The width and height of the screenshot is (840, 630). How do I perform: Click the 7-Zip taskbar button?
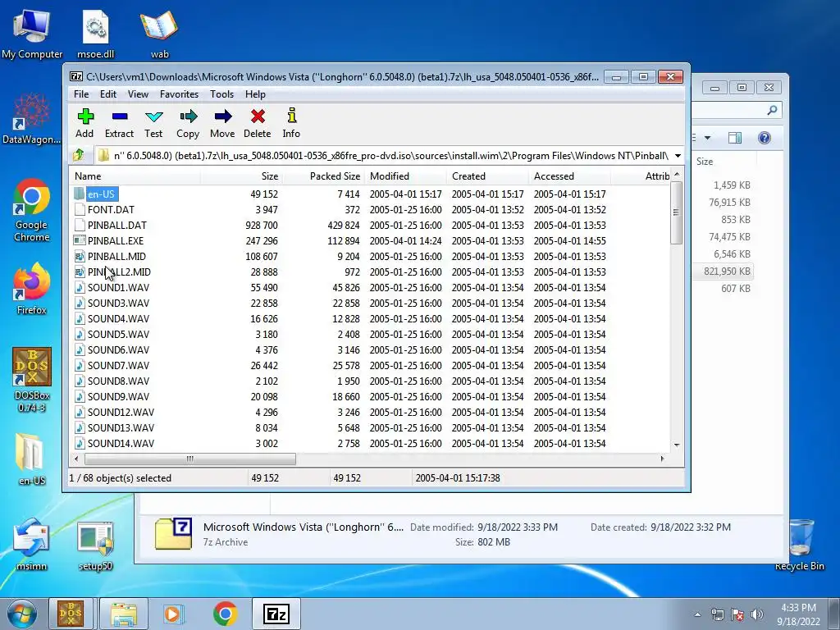(x=276, y=614)
